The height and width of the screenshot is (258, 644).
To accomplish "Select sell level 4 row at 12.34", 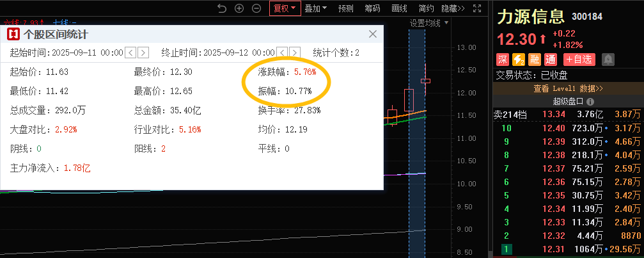I will tap(569, 209).
